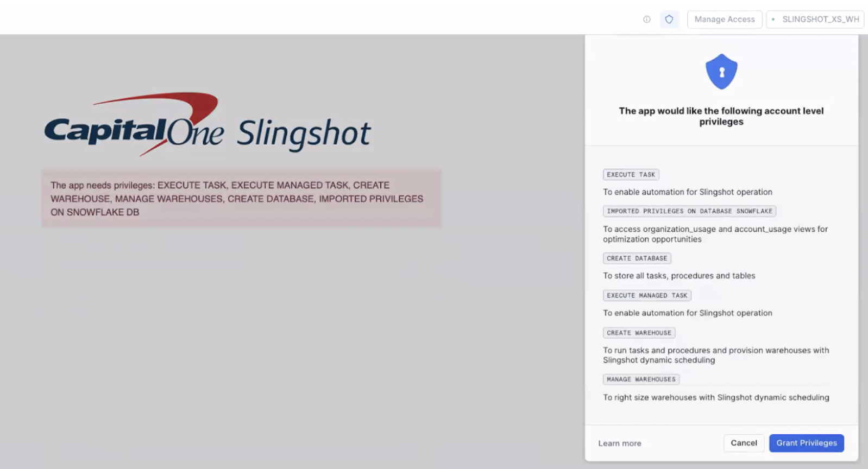Select the IMPORTED PRIVILEGES ON DATABASE SNOWFLAKE tag
868x469 pixels.
coord(689,211)
